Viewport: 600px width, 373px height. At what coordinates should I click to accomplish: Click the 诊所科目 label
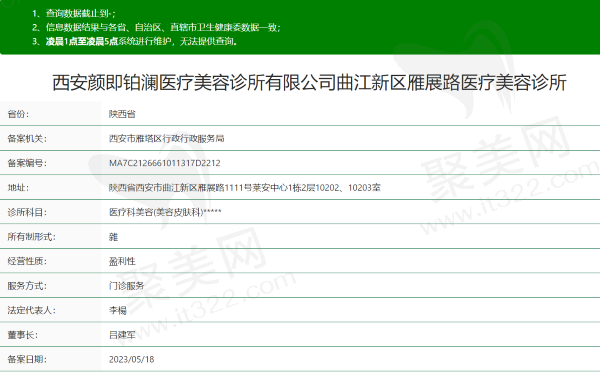27,212
